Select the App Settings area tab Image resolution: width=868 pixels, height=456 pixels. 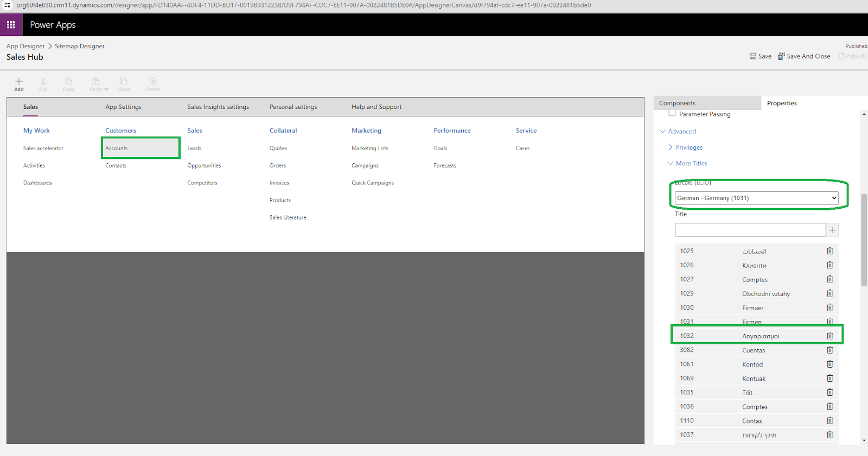pos(123,107)
